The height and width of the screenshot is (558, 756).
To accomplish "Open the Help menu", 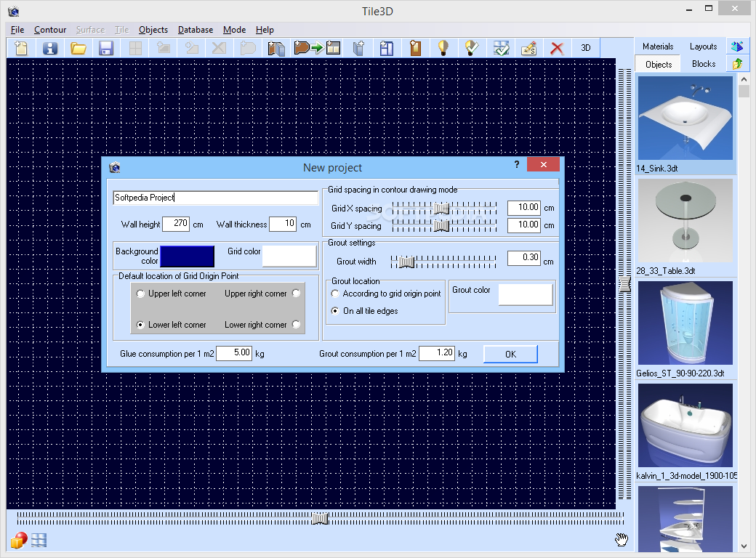I will coord(265,29).
